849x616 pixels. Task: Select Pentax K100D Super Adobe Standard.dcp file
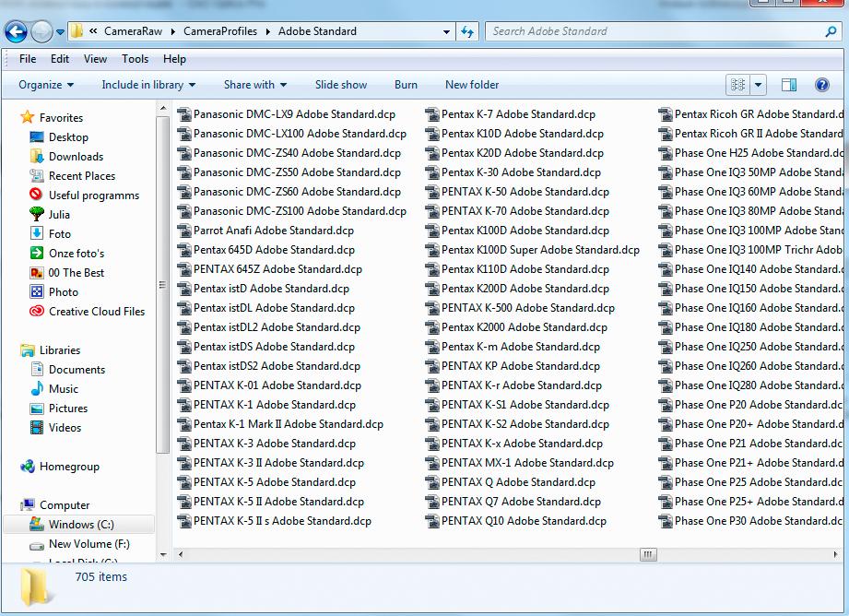(533, 250)
